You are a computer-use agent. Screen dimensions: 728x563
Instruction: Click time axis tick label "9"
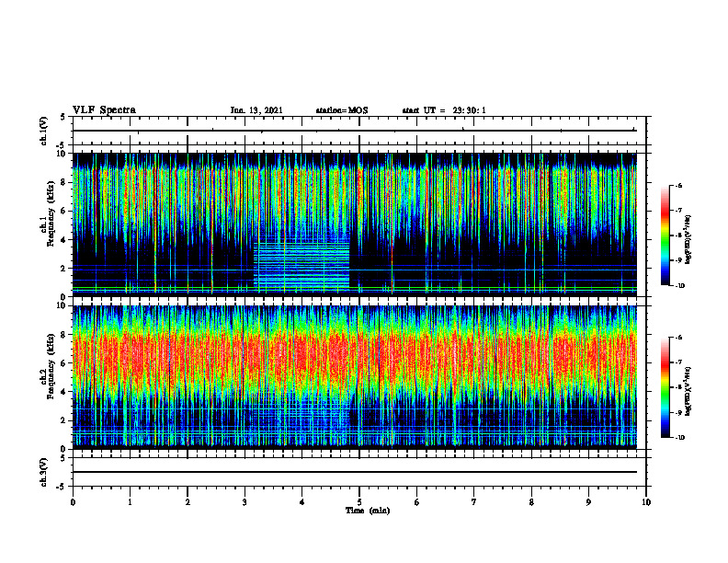tap(588, 502)
